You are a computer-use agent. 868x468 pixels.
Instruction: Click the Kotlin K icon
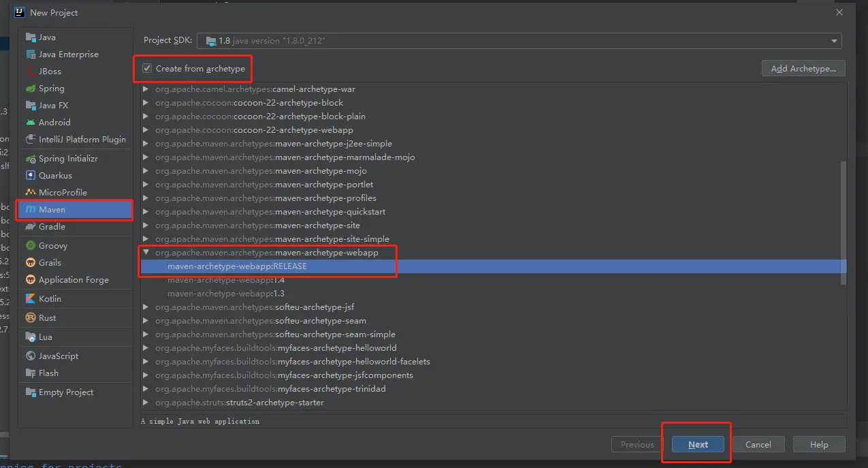point(31,299)
